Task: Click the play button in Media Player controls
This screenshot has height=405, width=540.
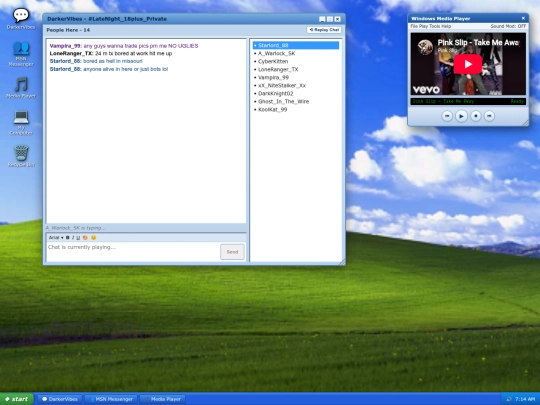Action: pos(461,116)
